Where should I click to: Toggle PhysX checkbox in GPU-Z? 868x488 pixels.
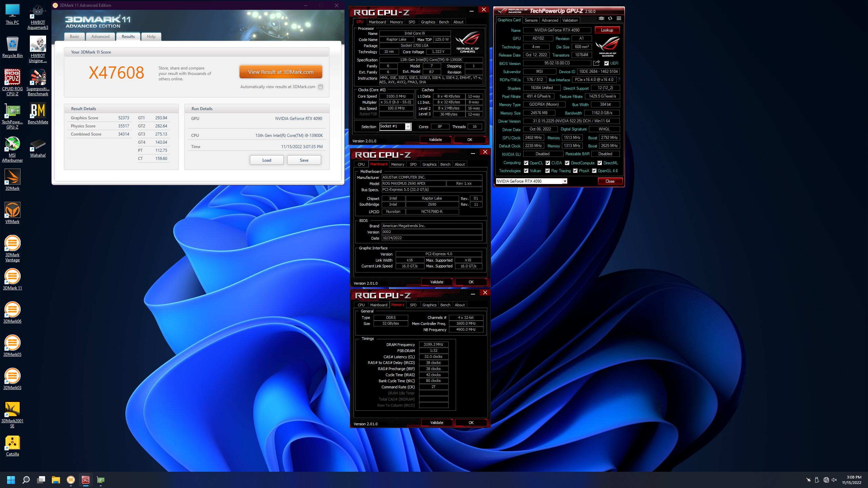575,171
